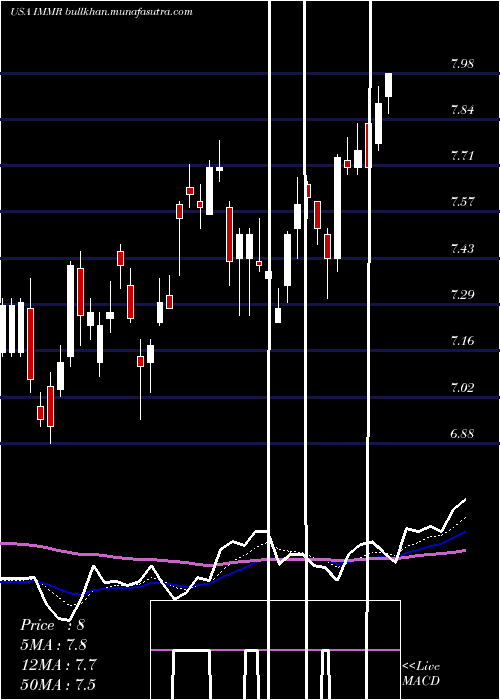Click the 7.29 price axis label
Screen dimensions: 500x700
pos(462,294)
